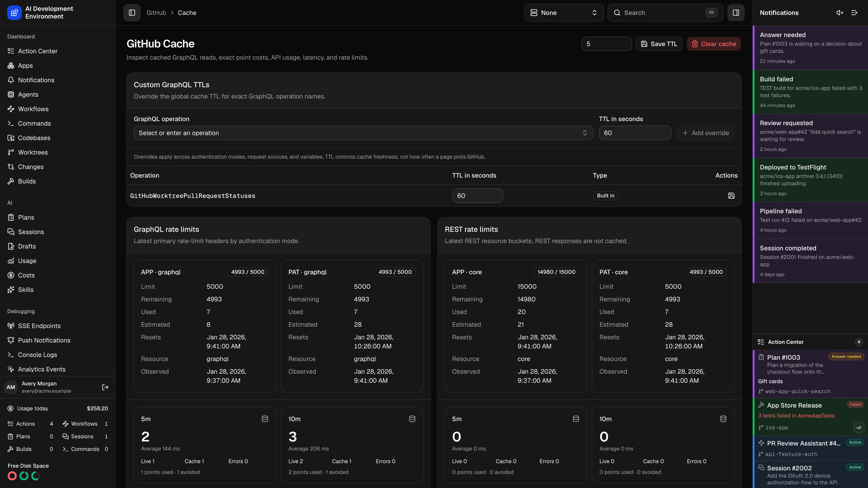
Task: Focus the global TTL field showing 5
Action: pyautogui.click(x=606, y=44)
